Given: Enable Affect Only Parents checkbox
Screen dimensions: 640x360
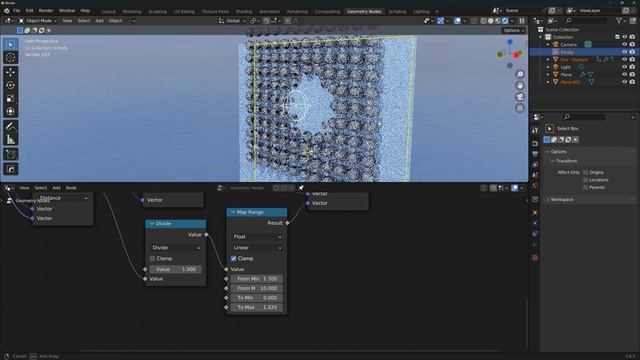Looking at the screenshot, I should coord(586,187).
